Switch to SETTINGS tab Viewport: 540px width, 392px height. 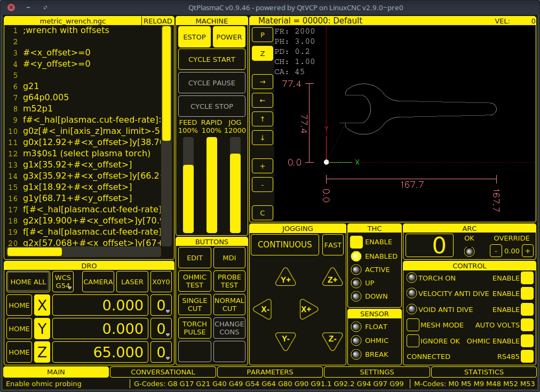tap(377, 372)
